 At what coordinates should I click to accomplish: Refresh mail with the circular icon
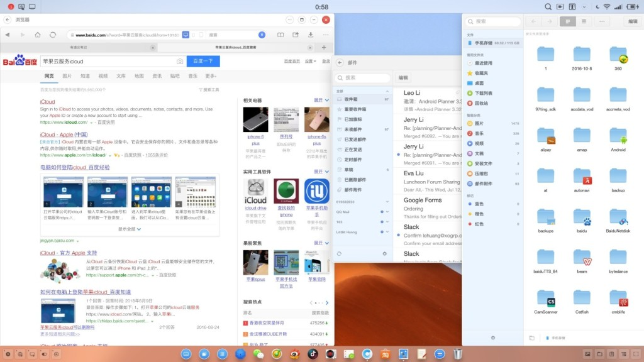point(339,254)
